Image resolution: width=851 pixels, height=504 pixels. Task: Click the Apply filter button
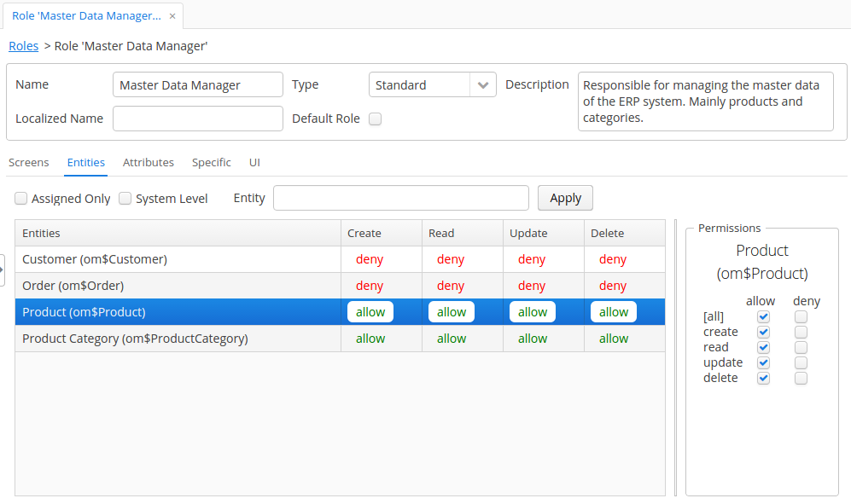(565, 198)
